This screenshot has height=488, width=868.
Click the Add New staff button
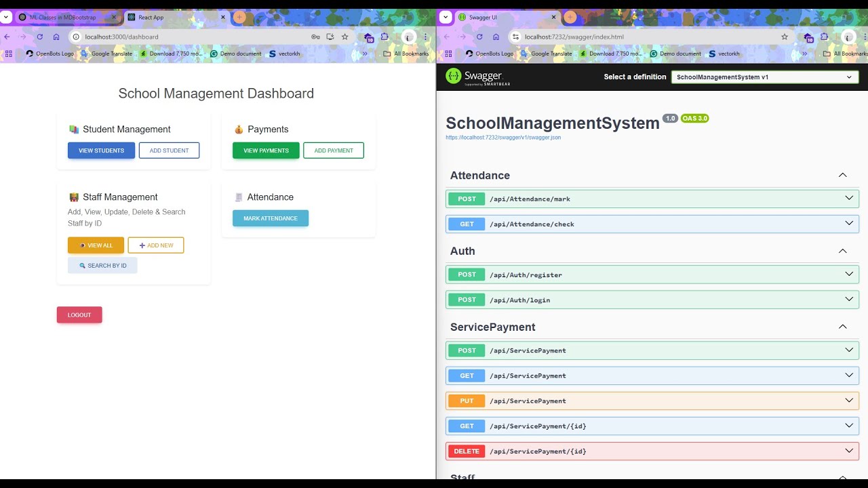tap(156, 245)
